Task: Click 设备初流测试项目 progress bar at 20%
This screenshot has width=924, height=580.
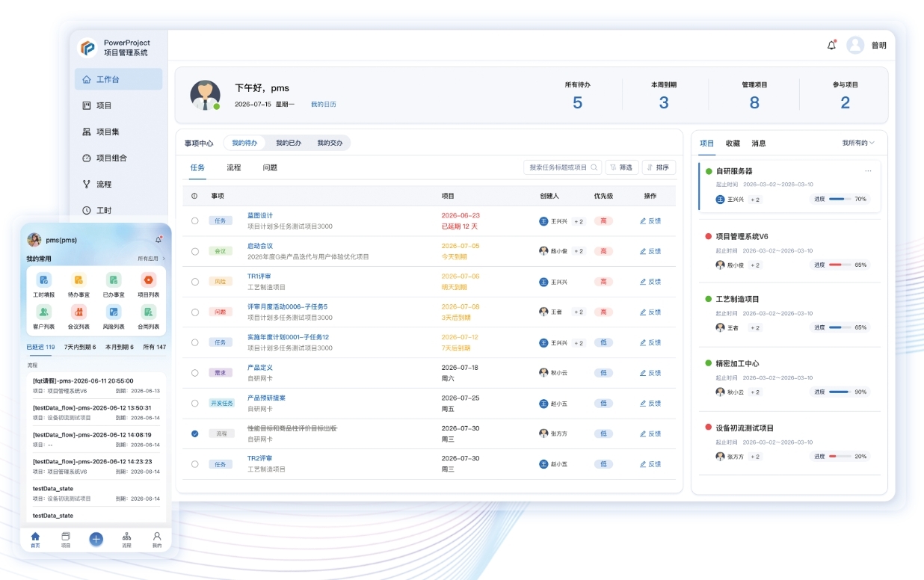Action: coord(840,456)
